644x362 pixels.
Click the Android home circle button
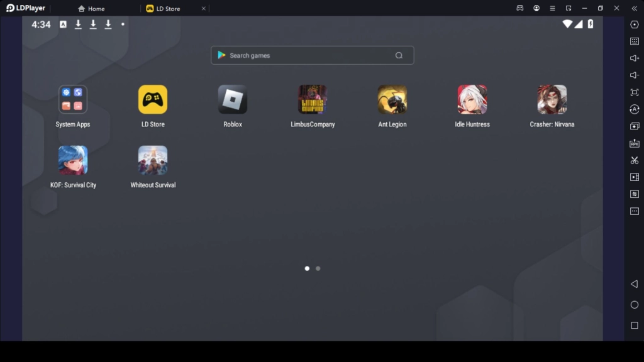(x=635, y=305)
